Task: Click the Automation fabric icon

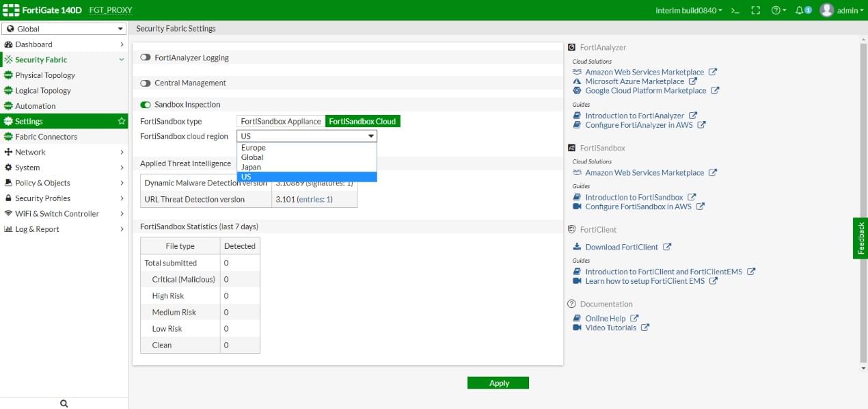Action: click(x=8, y=106)
